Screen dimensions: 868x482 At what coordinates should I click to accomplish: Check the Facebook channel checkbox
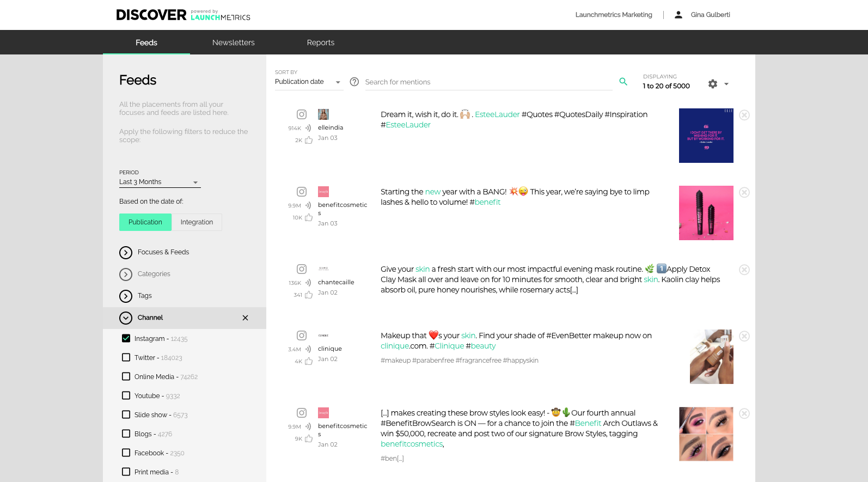pos(126,453)
